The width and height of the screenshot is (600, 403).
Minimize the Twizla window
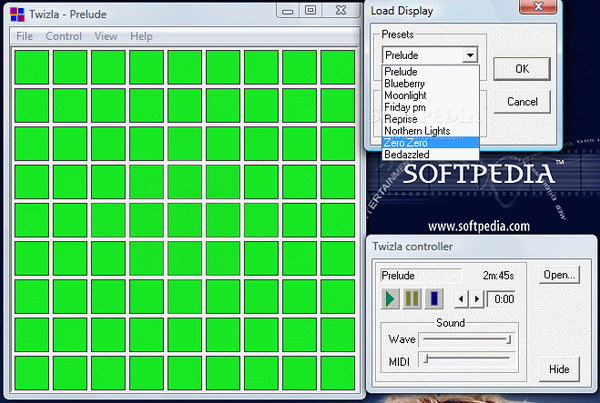point(288,11)
